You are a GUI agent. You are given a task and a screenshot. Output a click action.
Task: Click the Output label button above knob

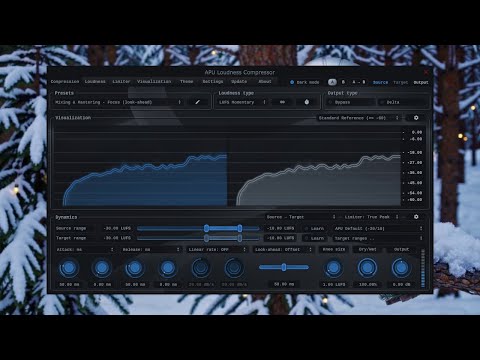pyautogui.click(x=401, y=249)
